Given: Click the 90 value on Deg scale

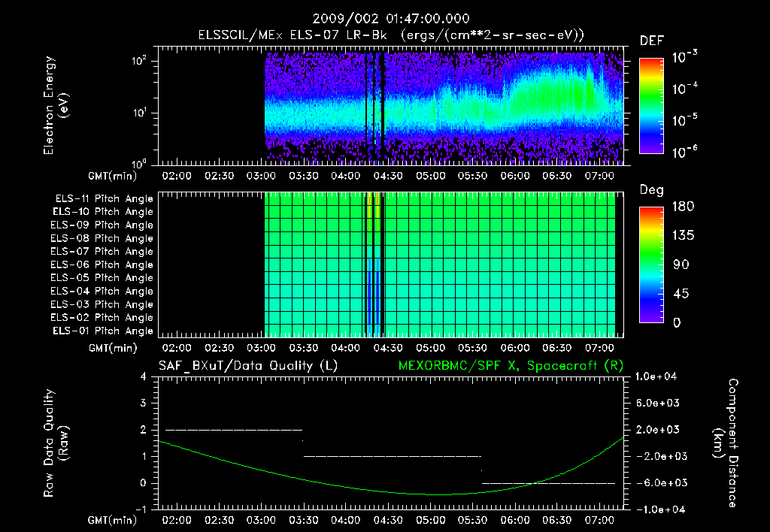Looking at the screenshot, I should pos(681,265).
